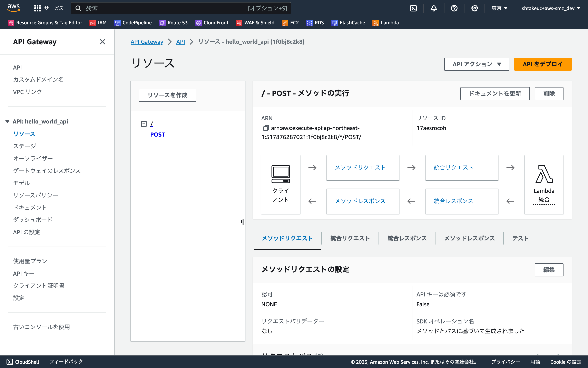Switch to the テスト tab

[520, 238]
